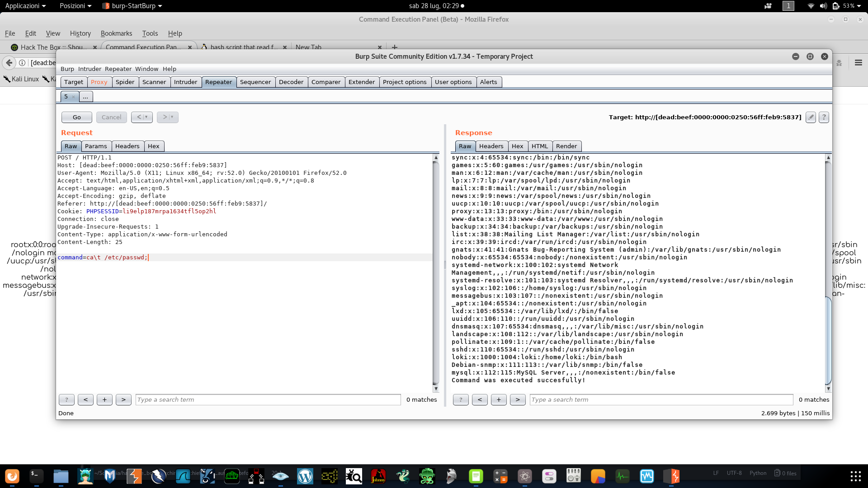Image resolution: width=868 pixels, height=488 pixels.
Task: Expand system menu arrow beside battery
Action: (859, 6)
